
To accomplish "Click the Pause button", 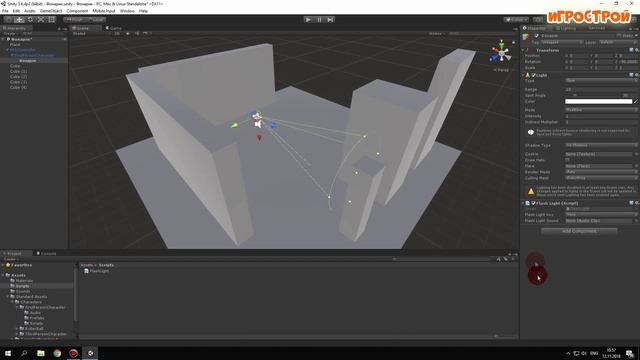I will coord(319,19).
